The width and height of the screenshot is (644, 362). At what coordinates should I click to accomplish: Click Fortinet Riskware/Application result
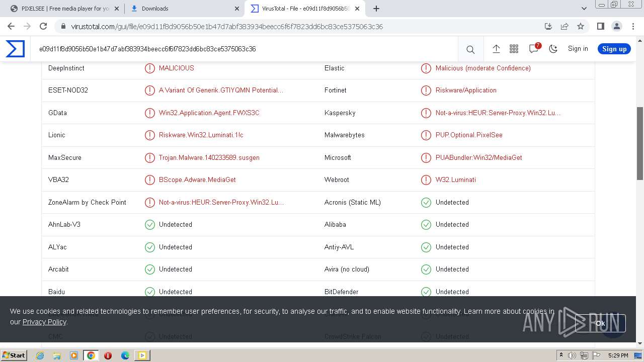pyautogui.click(x=466, y=90)
